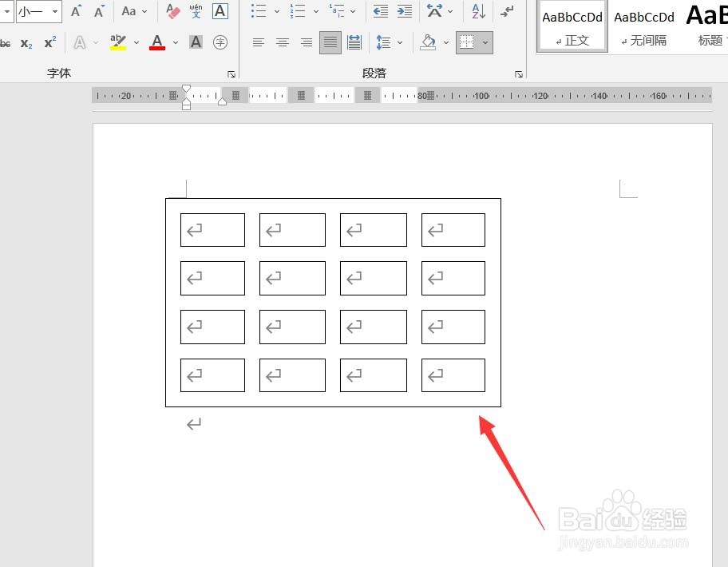Click the Enclose Characters icon
The height and width of the screenshot is (567, 728).
[x=220, y=42]
